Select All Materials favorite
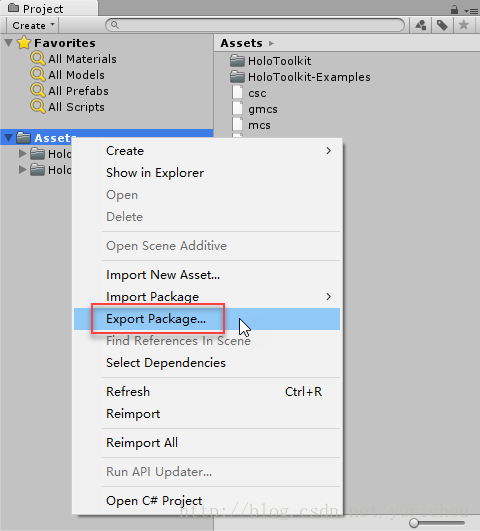This screenshot has height=531, width=480. (x=82, y=59)
